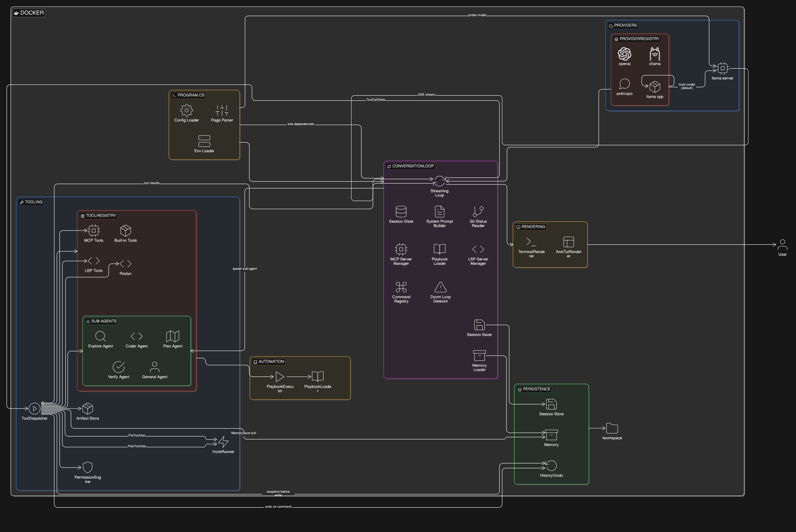Click the Command Registry node
The image size is (796, 532).
click(x=401, y=287)
